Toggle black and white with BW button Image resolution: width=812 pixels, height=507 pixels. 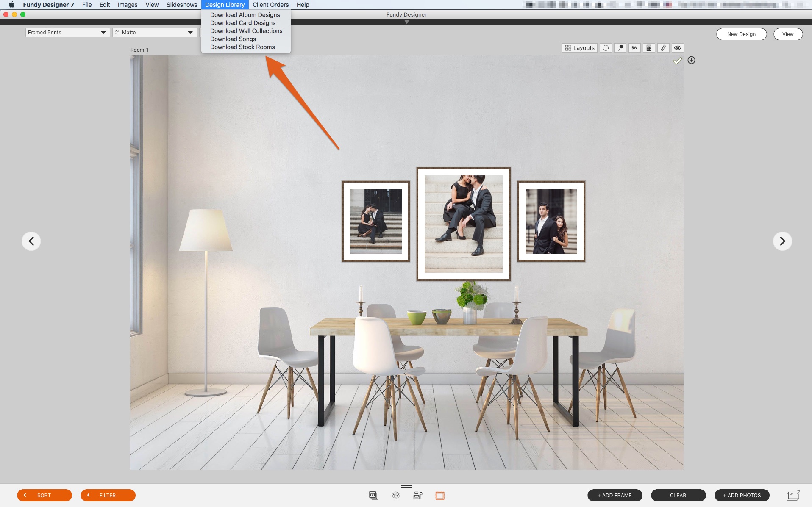pos(634,48)
